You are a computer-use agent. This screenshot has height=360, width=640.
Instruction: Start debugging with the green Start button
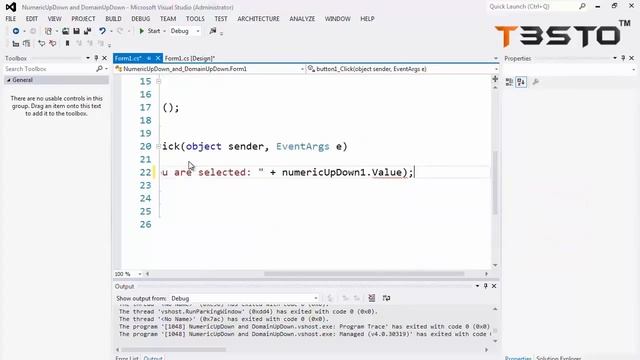[150, 31]
